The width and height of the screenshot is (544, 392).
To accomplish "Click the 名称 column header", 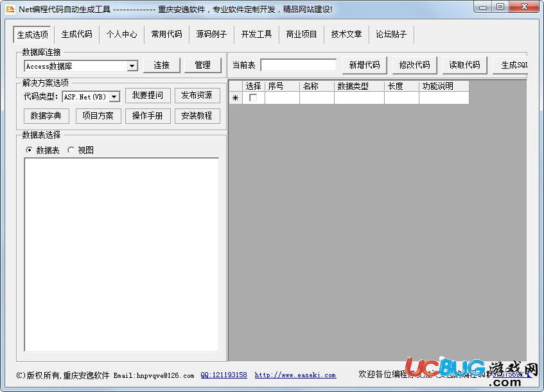I will click(x=317, y=86).
